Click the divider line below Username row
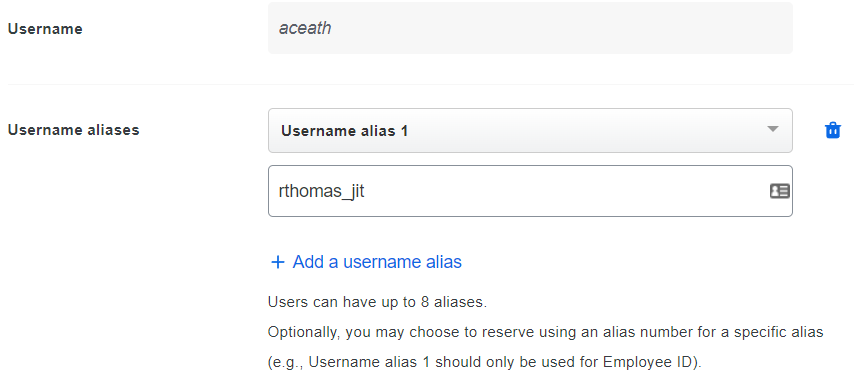Screen dimensions: 854x385 tap(430, 84)
